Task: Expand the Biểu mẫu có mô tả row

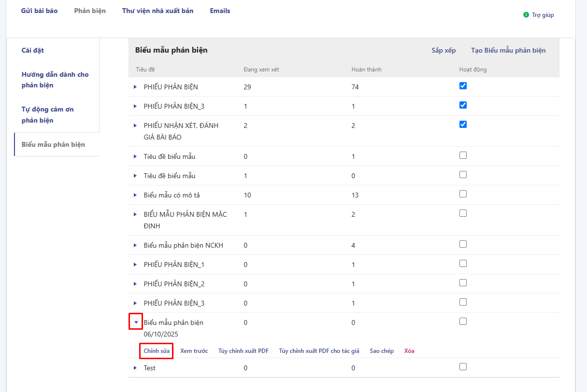Action: tap(135, 195)
